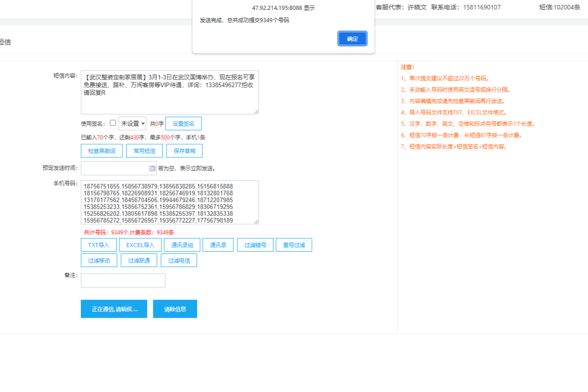Click the EXCEL导入 button
The height and width of the screenshot is (392, 588).
(140, 245)
